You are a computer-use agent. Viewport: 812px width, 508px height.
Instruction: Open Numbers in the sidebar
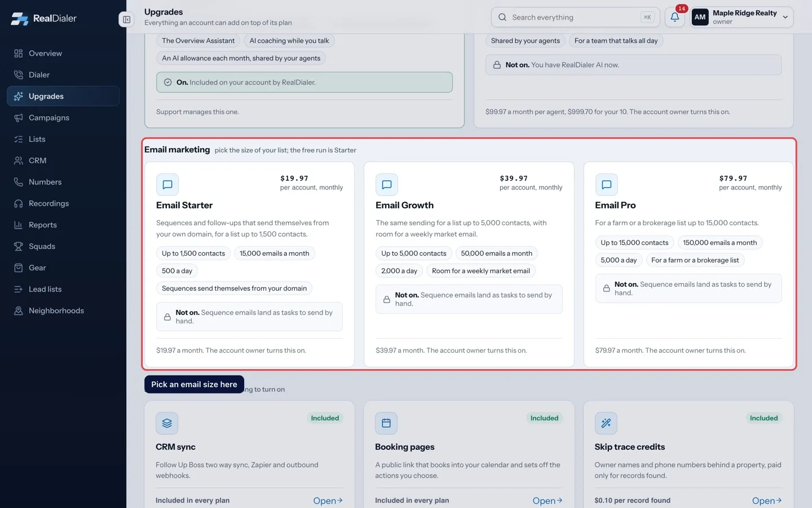[x=63, y=182]
